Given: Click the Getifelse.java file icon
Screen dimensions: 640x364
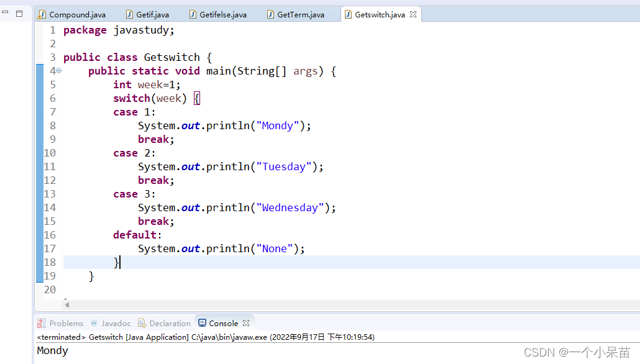Looking at the screenshot, I should tap(193, 15).
